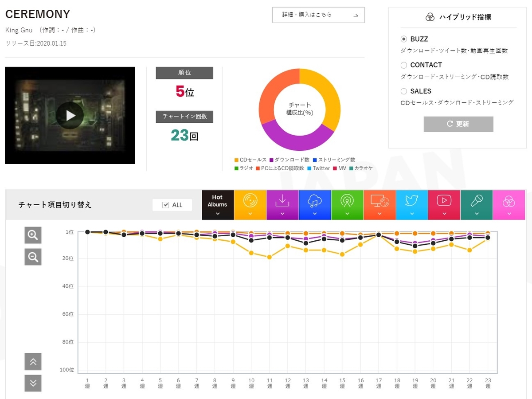Screen dimensions: 532x399
Task: Click the カラオケ legend entry
Action: point(361,168)
